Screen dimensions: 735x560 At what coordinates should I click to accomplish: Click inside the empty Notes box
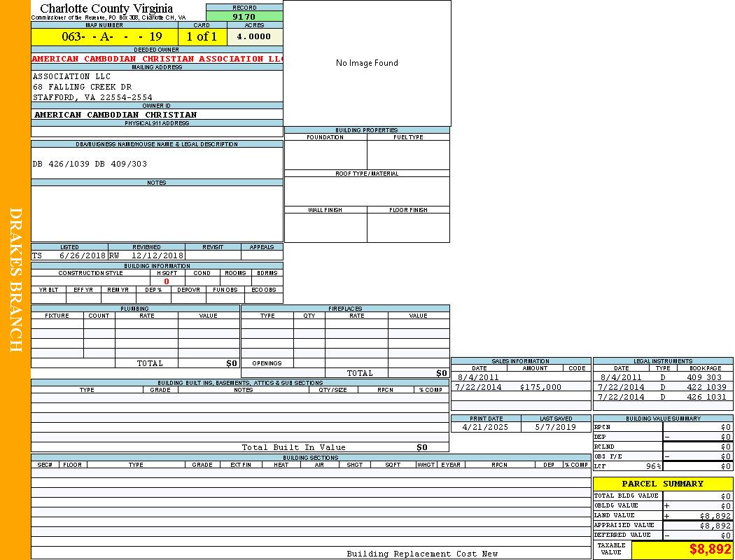click(157, 213)
